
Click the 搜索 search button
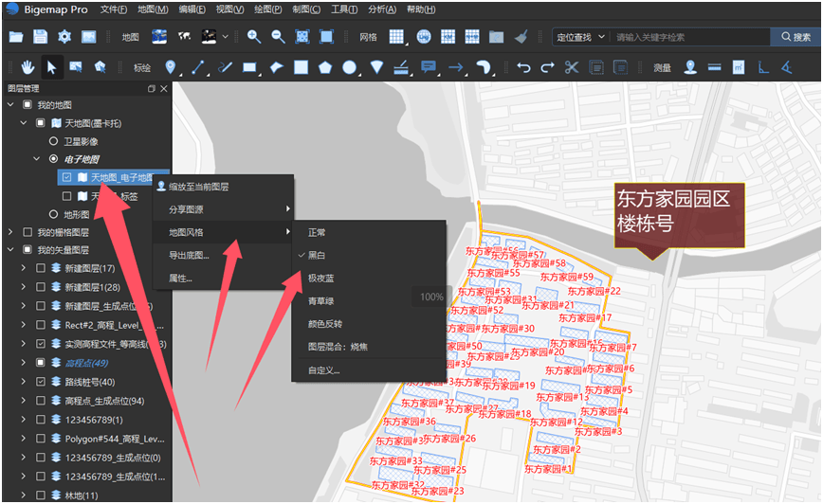[796, 37]
